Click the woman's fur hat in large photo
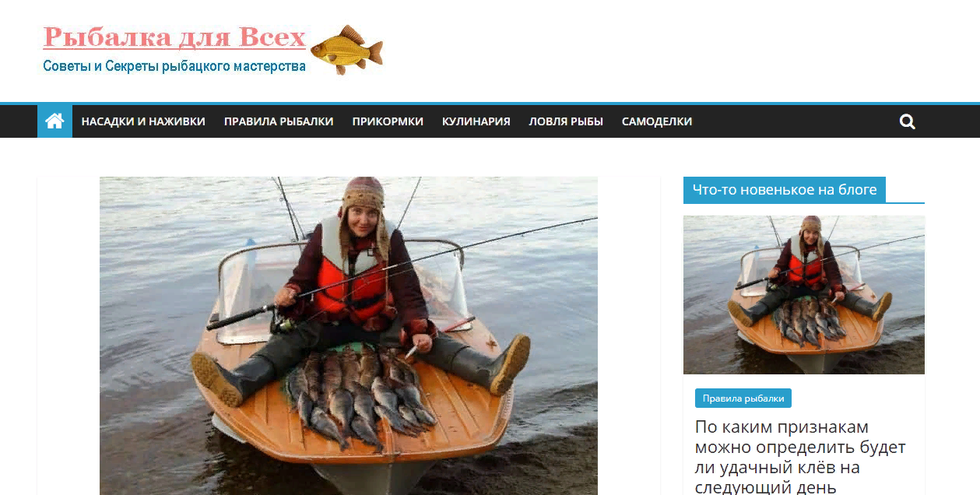Viewport: 980px width, 495px height. [x=363, y=204]
